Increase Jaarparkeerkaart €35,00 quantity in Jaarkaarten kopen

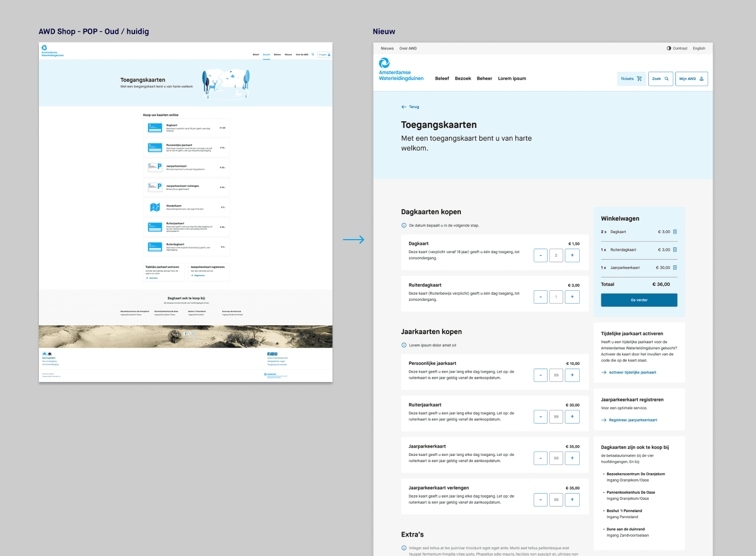572,458
